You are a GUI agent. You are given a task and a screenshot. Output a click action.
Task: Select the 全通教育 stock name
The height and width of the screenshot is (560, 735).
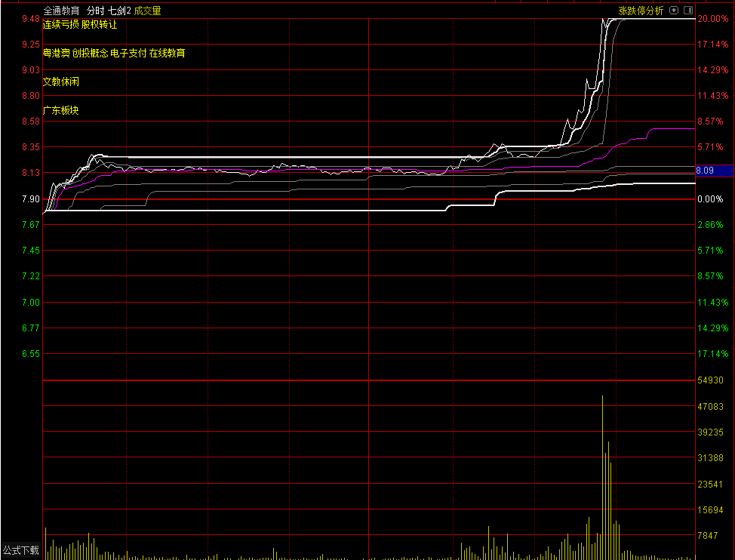61,11
